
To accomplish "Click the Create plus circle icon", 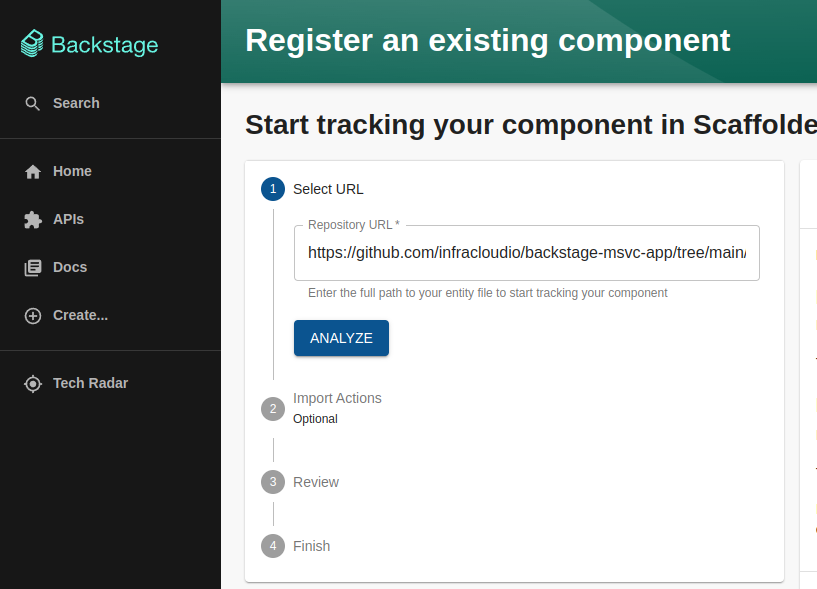I will (x=33, y=316).
